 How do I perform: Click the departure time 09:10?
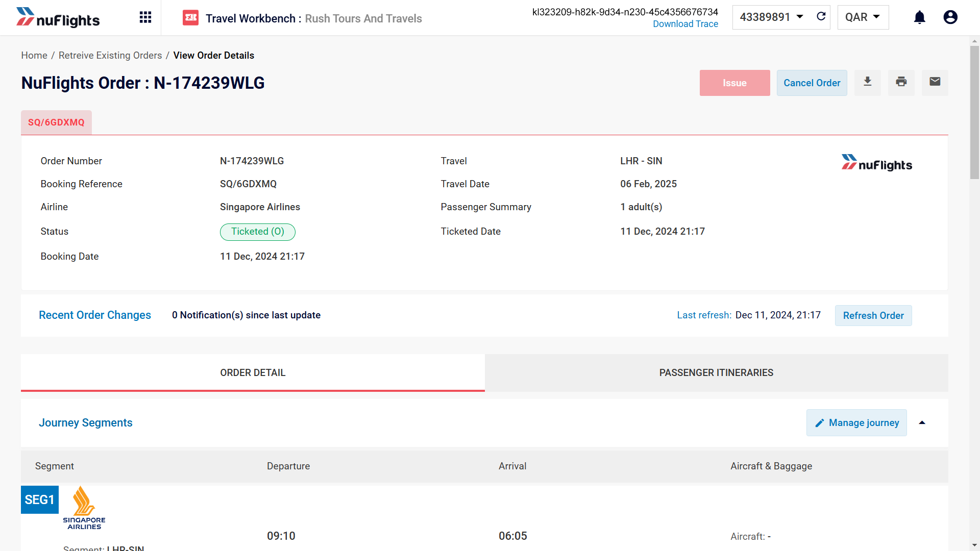tap(281, 536)
